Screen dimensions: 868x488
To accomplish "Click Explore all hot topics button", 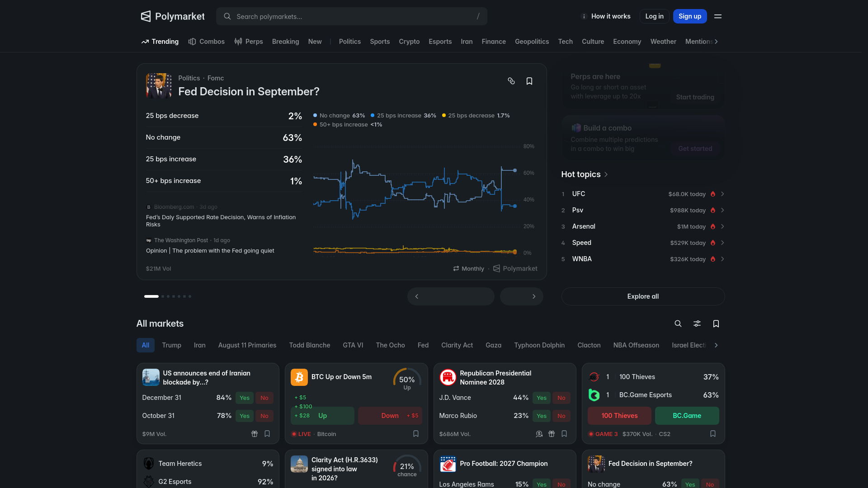I will (x=643, y=296).
